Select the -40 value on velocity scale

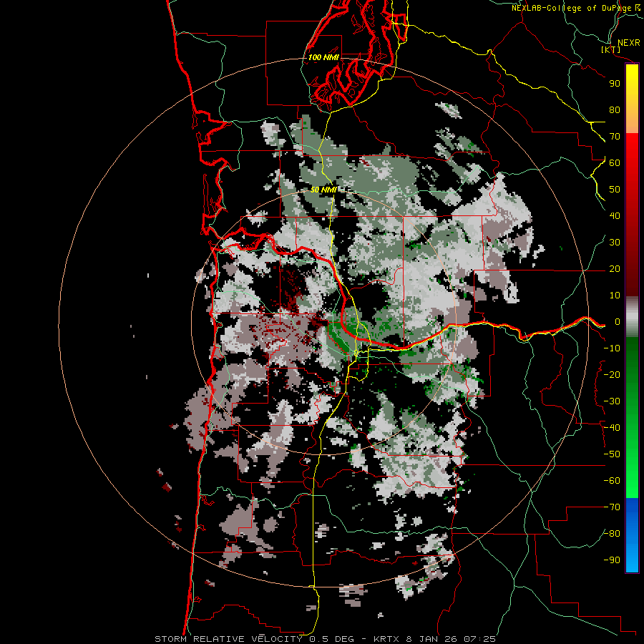tap(612, 428)
